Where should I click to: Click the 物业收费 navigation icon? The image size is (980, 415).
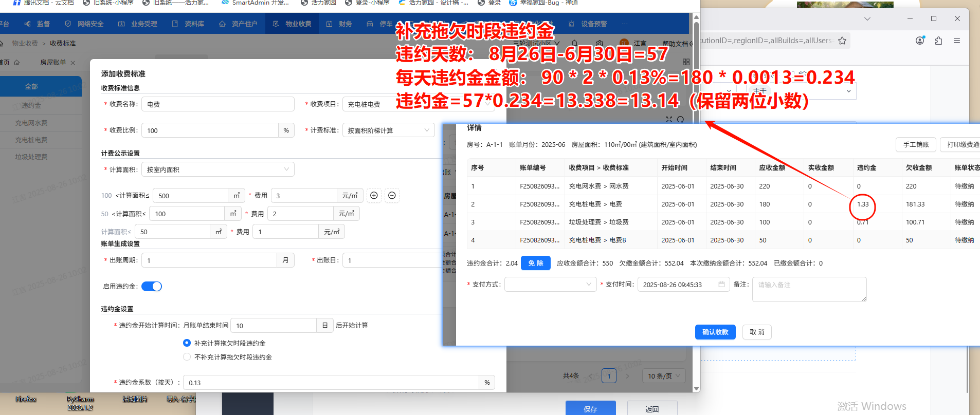coord(276,24)
